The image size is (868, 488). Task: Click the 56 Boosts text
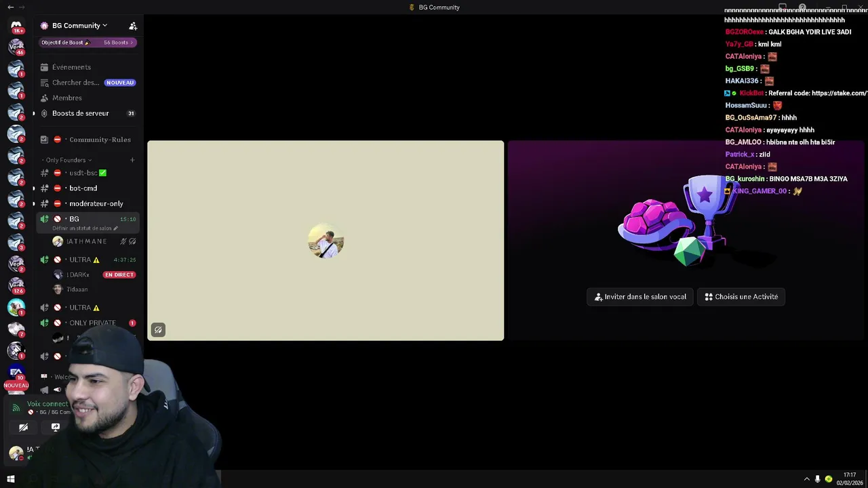click(116, 43)
